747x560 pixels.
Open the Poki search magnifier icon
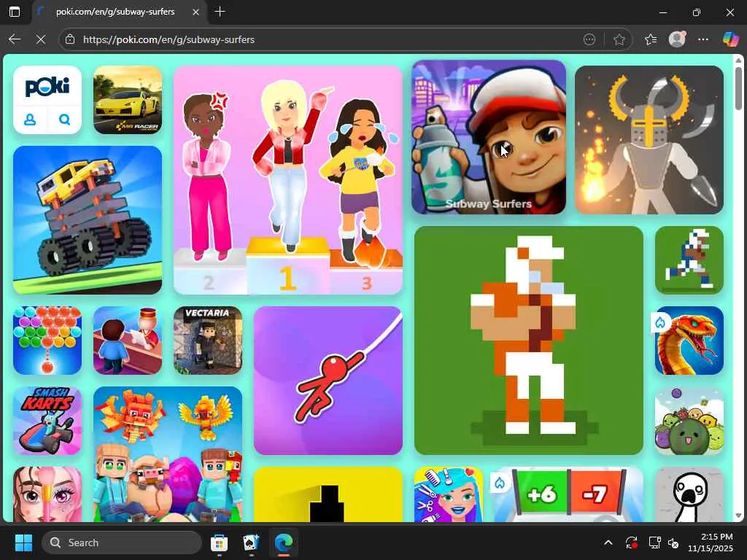tap(64, 120)
